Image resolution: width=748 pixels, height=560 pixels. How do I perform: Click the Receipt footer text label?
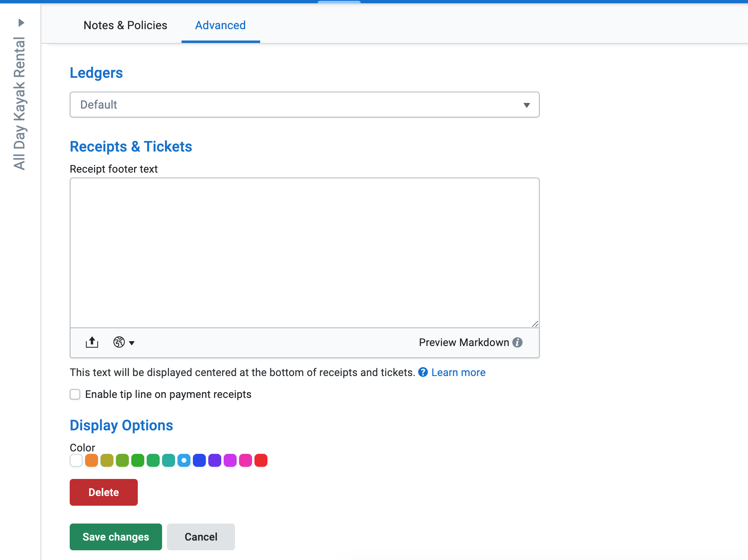pos(113,169)
